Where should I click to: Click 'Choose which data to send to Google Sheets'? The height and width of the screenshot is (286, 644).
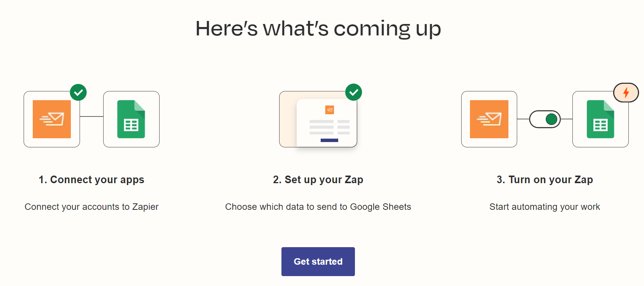tap(318, 207)
